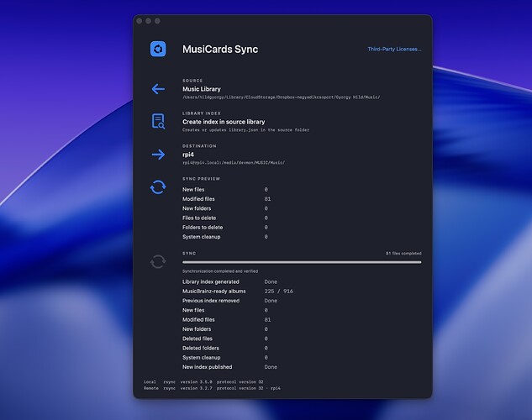Click 'New files' row in Sync Preview
The height and width of the screenshot is (420, 532).
[x=225, y=190]
